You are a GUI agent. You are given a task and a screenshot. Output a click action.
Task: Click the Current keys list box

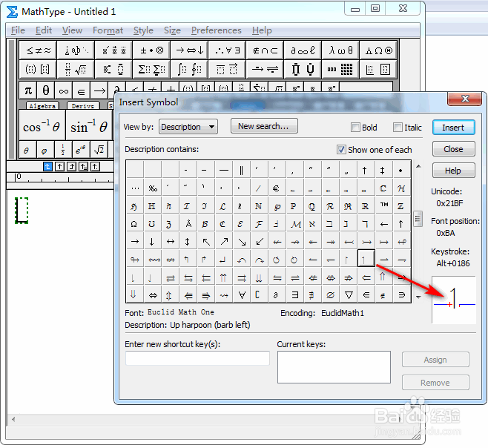coord(334,367)
